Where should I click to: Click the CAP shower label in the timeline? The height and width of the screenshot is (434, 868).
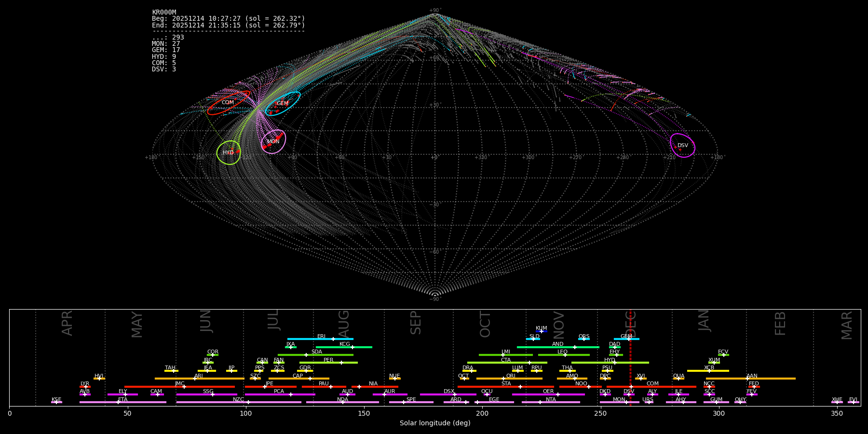click(x=298, y=376)
